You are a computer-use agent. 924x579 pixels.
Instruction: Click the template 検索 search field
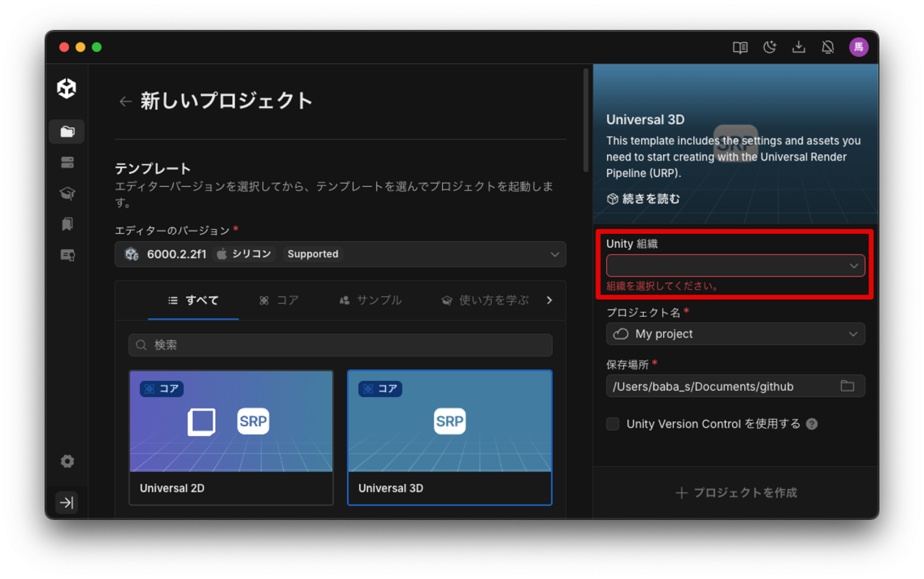click(340, 345)
